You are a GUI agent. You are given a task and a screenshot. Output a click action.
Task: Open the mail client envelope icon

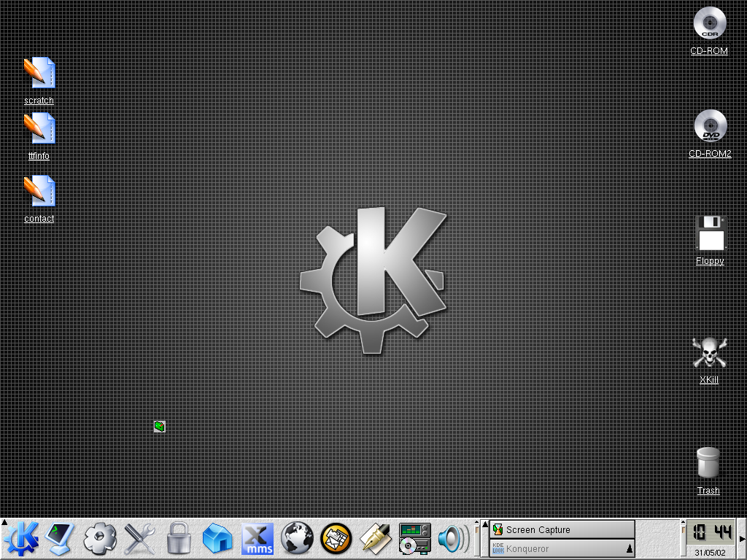336,539
